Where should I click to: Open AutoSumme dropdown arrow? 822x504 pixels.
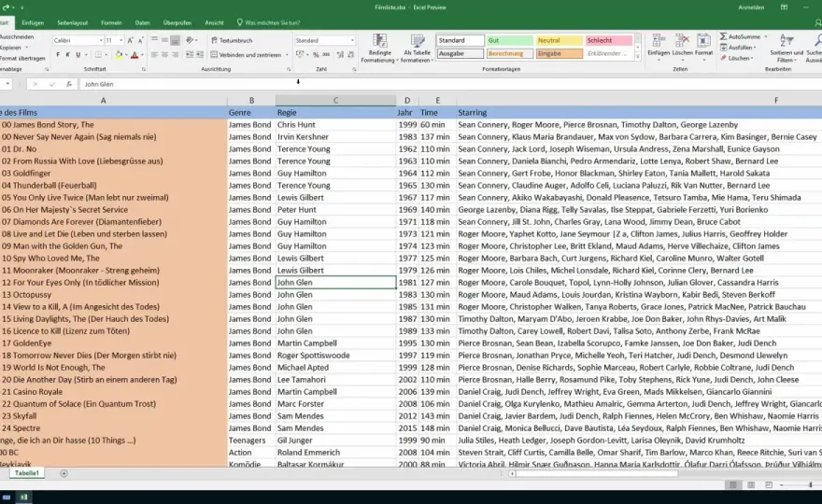coord(765,36)
